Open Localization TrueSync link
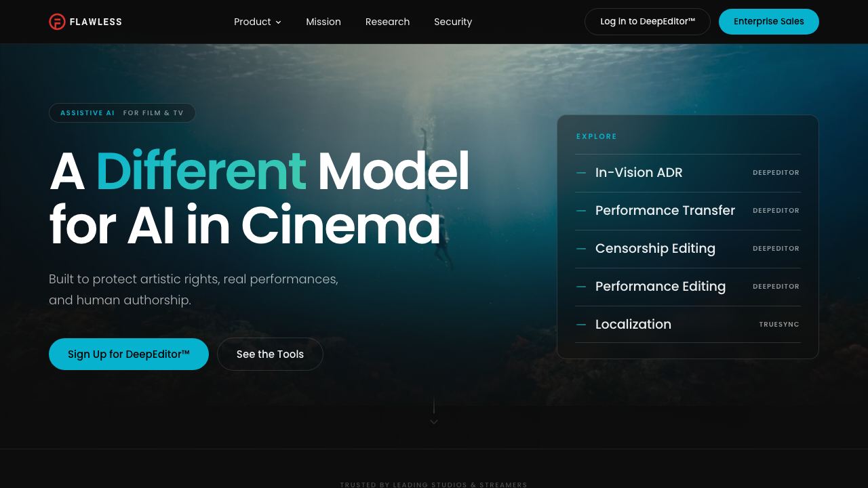This screenshot has height=488, width=868. [x=688, y=325]
